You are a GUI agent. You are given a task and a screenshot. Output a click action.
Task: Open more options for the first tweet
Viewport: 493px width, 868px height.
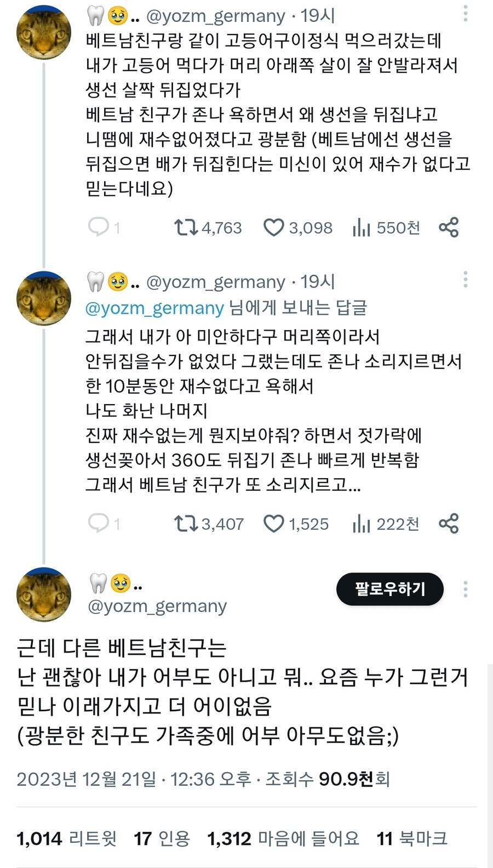pos(465,14)
